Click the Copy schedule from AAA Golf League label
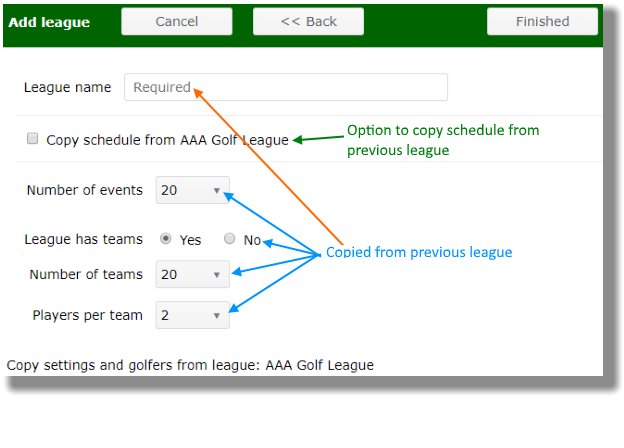The image size is (624, 448). click(x=167, y=140)
